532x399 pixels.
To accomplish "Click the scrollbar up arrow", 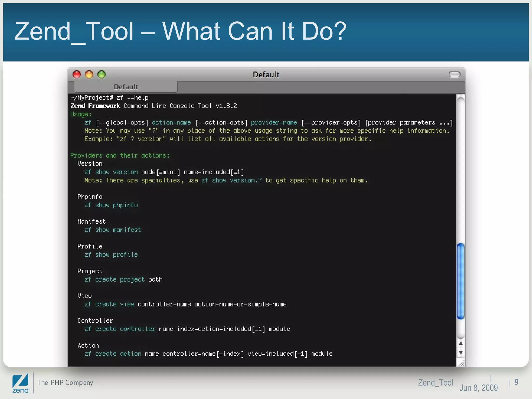I will [x=461, y=343].
